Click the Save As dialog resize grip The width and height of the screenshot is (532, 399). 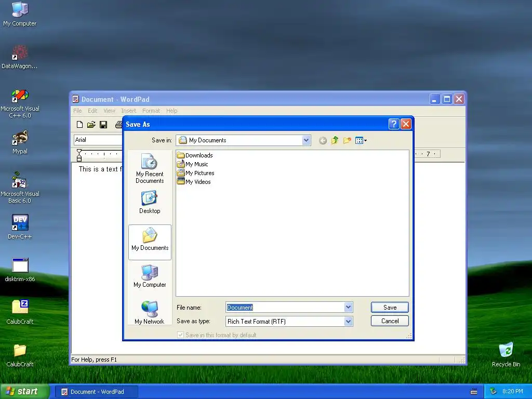(x=409, y=336)
